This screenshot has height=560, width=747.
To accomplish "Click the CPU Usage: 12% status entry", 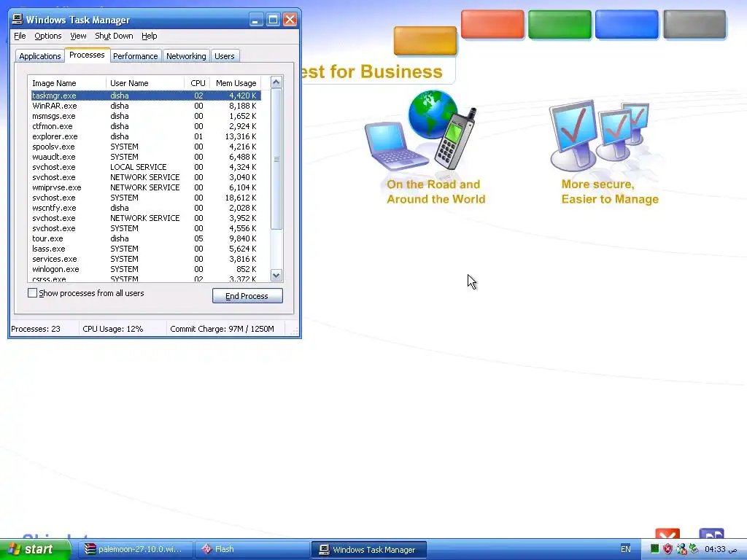I will coord(113,329).
